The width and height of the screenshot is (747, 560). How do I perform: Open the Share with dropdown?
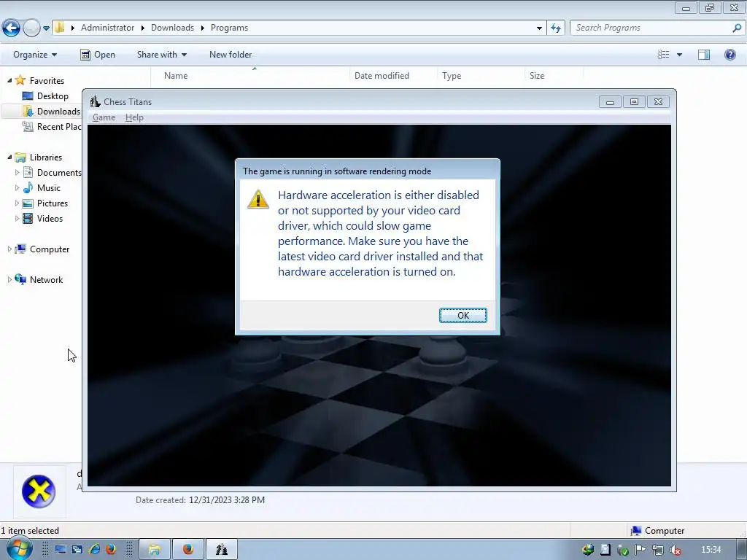pyautogui.click(x=161, y=54)
